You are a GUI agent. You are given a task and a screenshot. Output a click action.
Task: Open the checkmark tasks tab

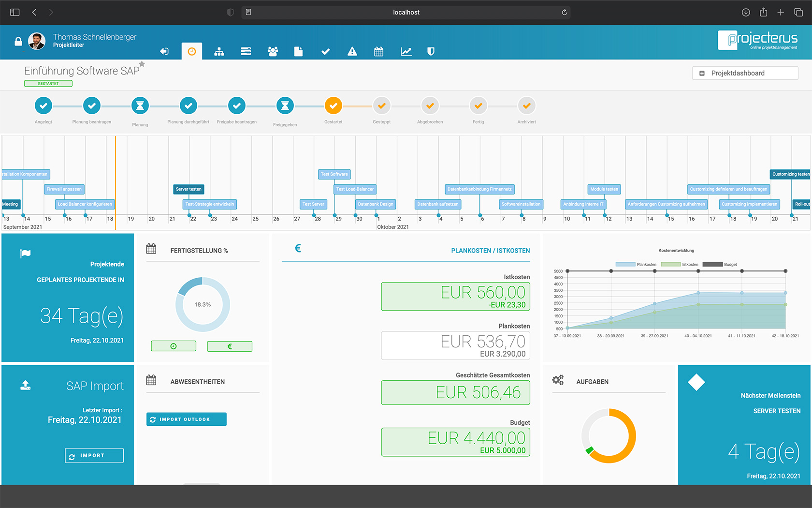325,51
